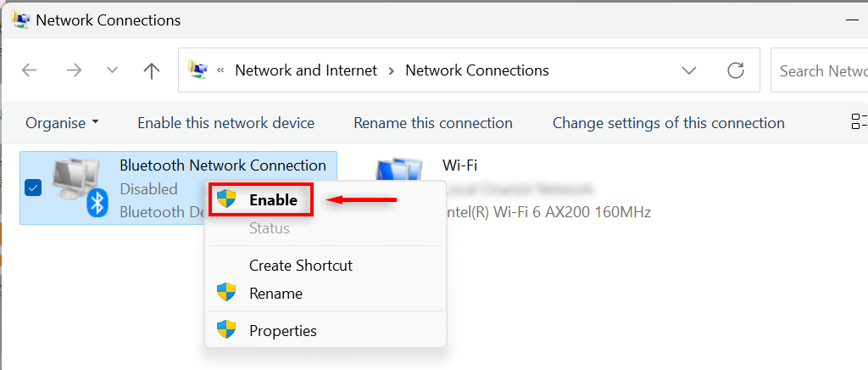Screen dimensions: 868x370
Task: Click the address bar network folder icon
Action: (198, 70)
